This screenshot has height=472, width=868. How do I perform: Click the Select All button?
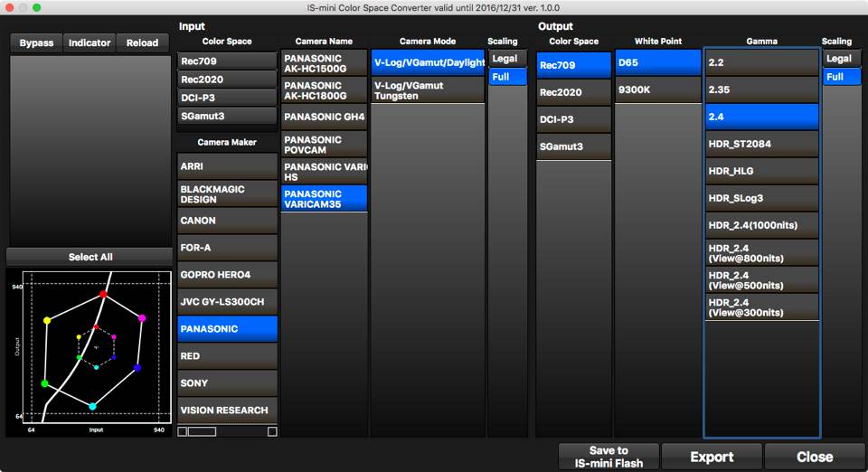point(90,257)
